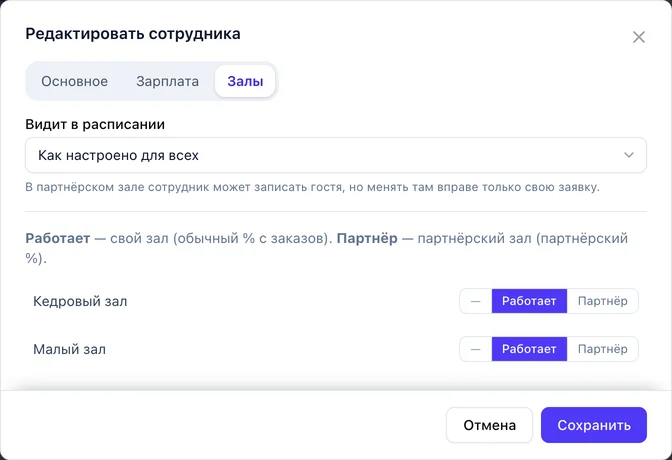Close the edit employee dialog

pyautogui.click(x=639, y=37)
